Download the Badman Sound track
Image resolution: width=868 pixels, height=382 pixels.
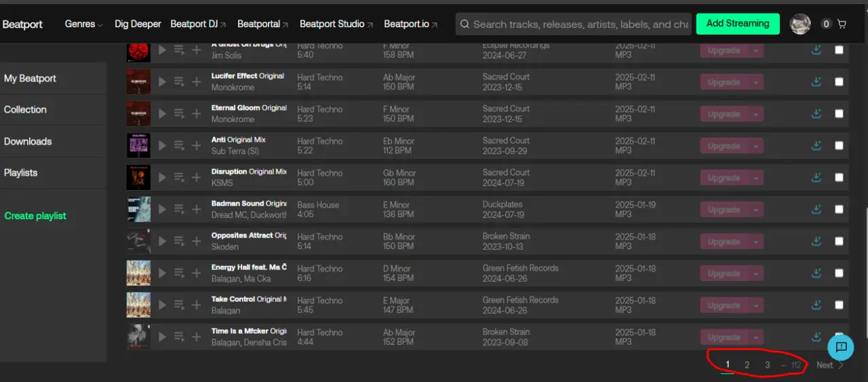coord(816,209)
